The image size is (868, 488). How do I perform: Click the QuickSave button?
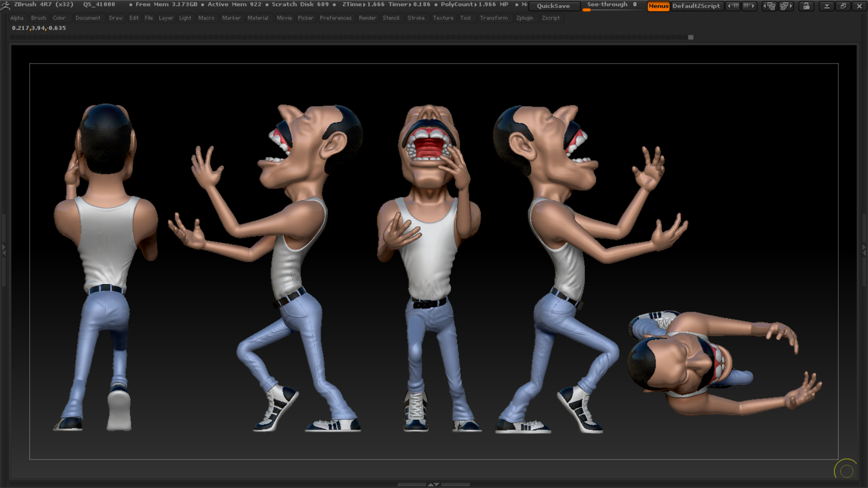tap(553, 6)
